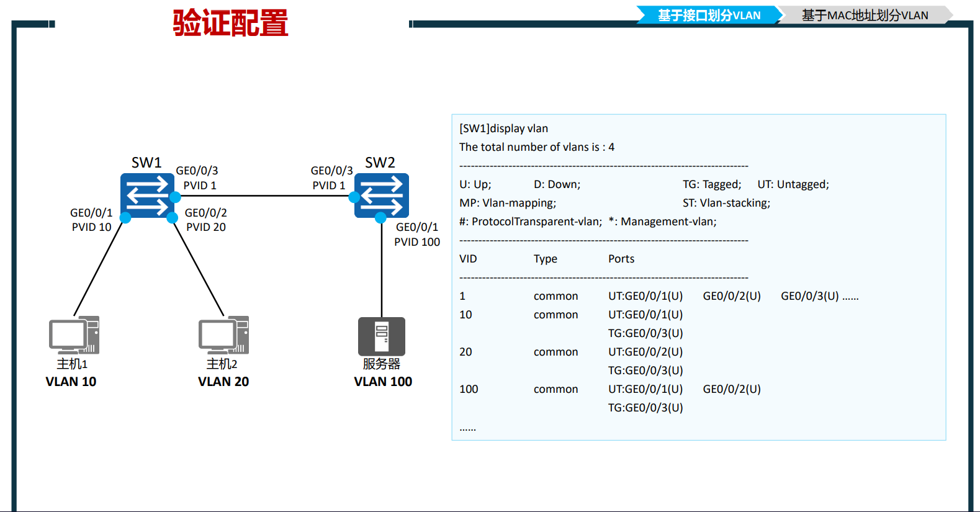The height and width of the screenshot is (512, 980).
Task: Click 'UT:GE0/0/1(U)' in VLAN 10 row
Action: 645,315
